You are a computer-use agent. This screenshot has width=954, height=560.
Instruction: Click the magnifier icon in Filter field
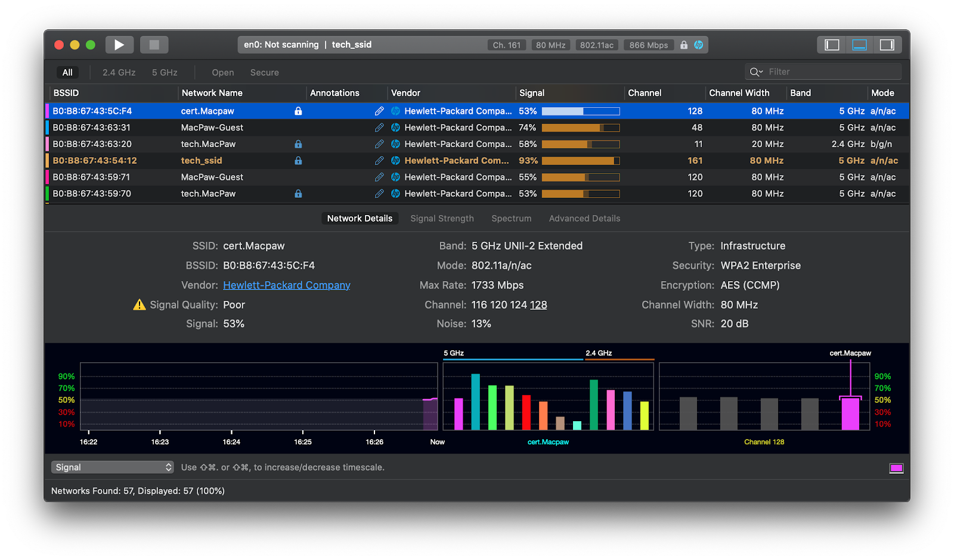pyautogui.click(x=756, y=72)
